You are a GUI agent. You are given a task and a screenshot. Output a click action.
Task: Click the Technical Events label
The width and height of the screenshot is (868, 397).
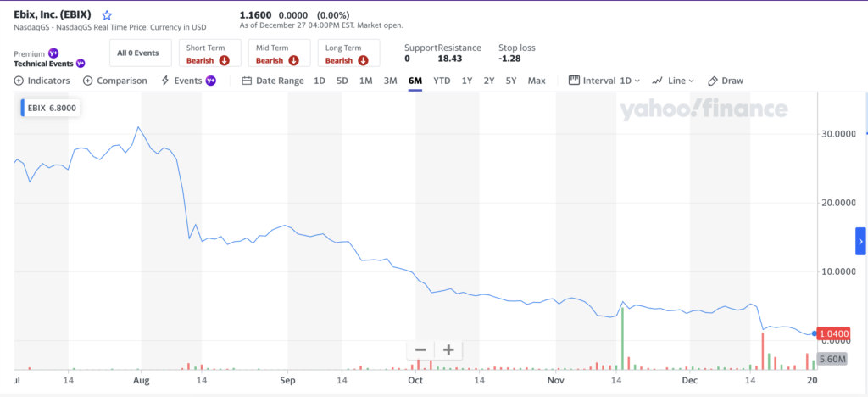(43, 64)
